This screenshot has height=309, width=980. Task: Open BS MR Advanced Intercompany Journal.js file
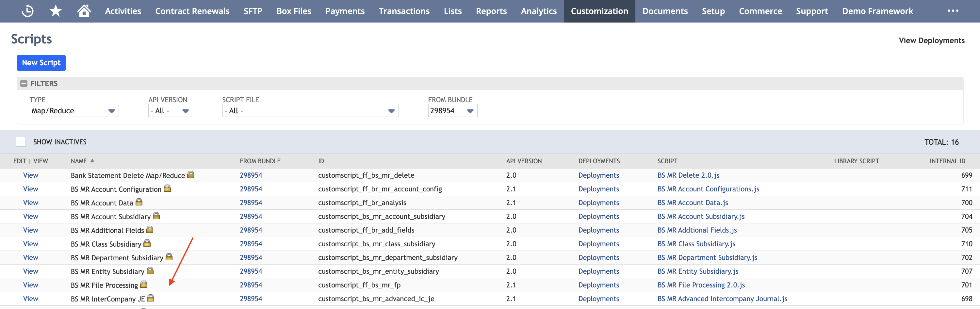coord(723,298)
